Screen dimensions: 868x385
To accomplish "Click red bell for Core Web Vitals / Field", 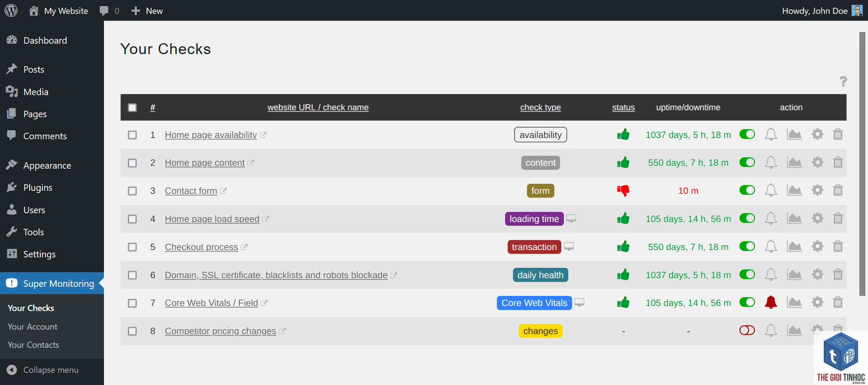I will click(x=771, y=302).
